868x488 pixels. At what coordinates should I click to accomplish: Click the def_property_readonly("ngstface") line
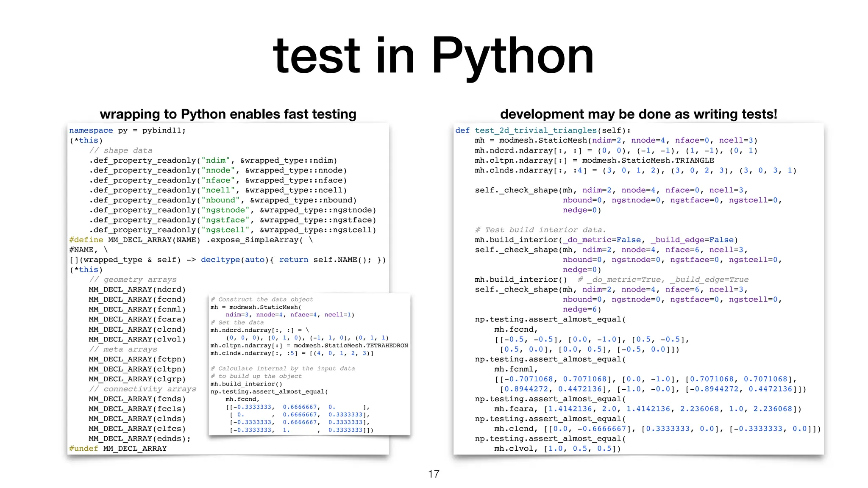[x=233, y=220]
